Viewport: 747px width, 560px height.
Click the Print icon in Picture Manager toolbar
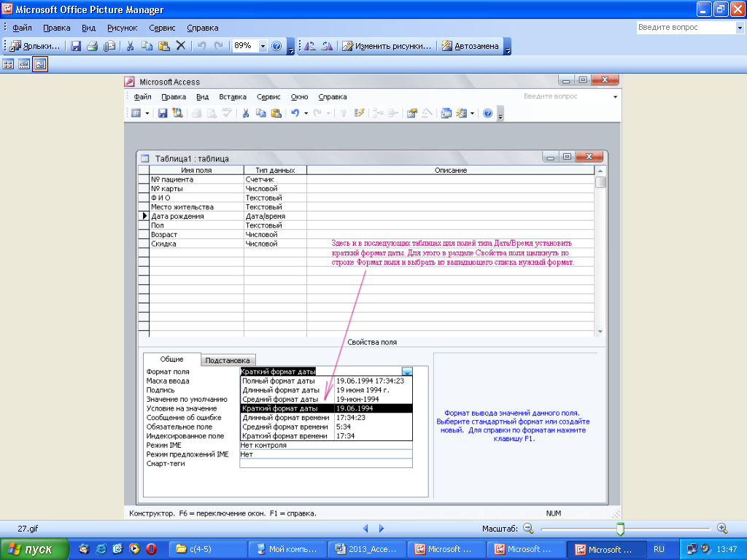(93, 46)
